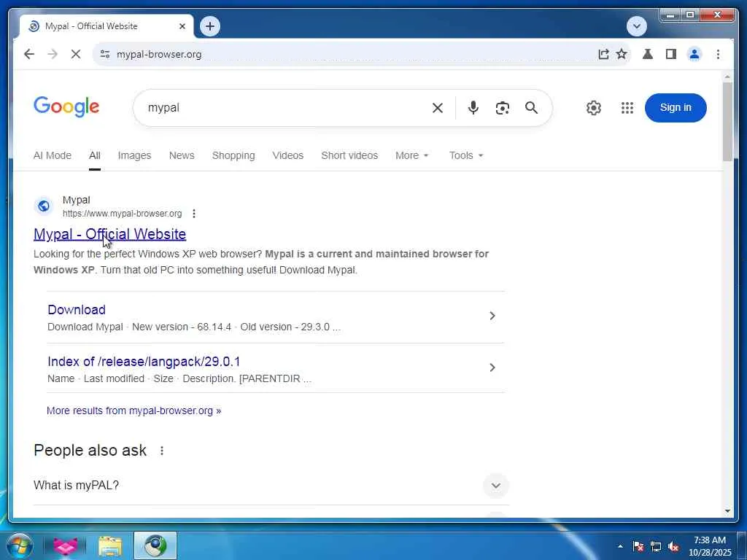Stop loading the page
The height and width of the screenshot is (560, 747).
[76, 54]
